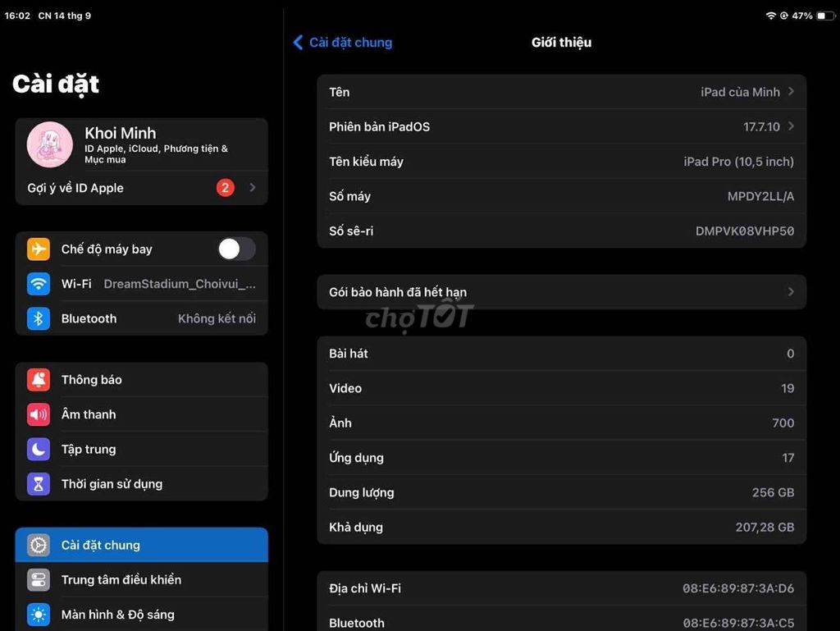
Task: Tap the Wi-Fi status bar icon
Action: (x=771, y=16)
